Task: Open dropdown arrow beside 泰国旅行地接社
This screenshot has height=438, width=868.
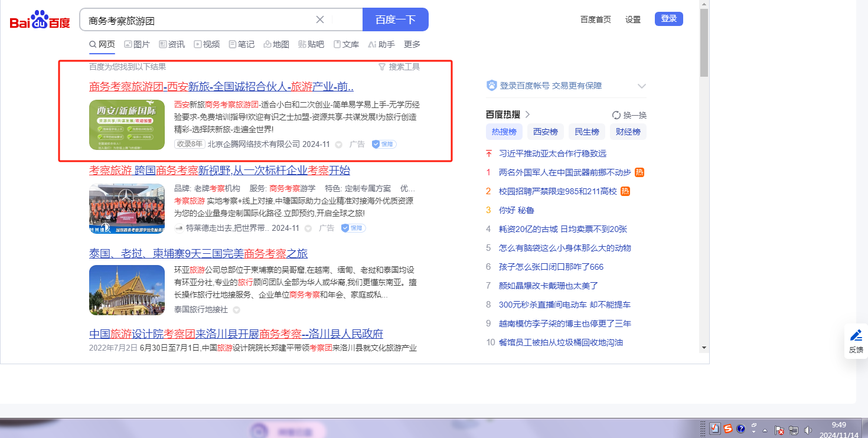Action: (x=236, y=310)
